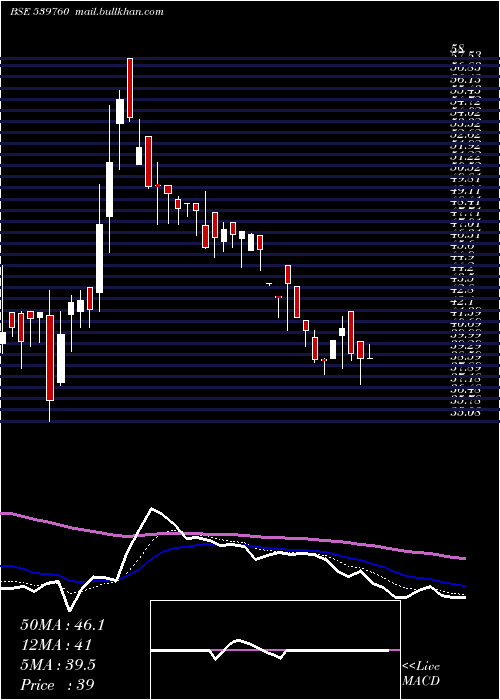This screenshot has width=500, height=700.
Task: Open the mail.bullkhan.com watermark link
Action: tap(118, 12)
